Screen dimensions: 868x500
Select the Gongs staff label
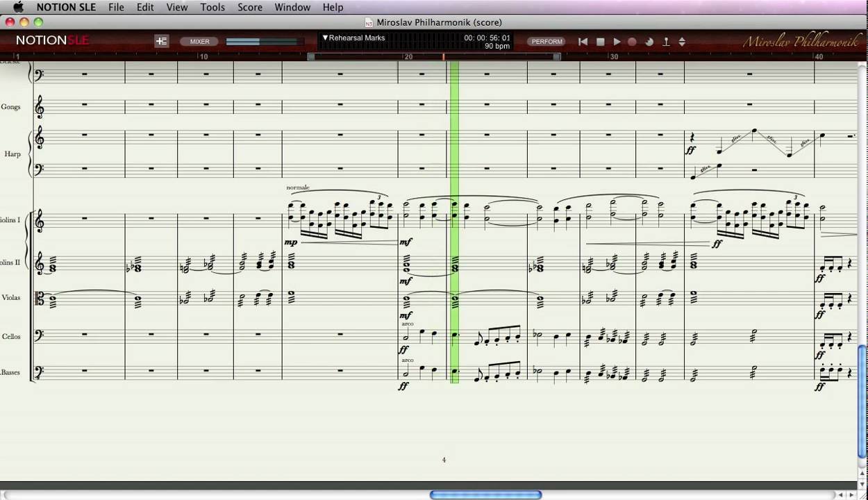tap(10, 107)
